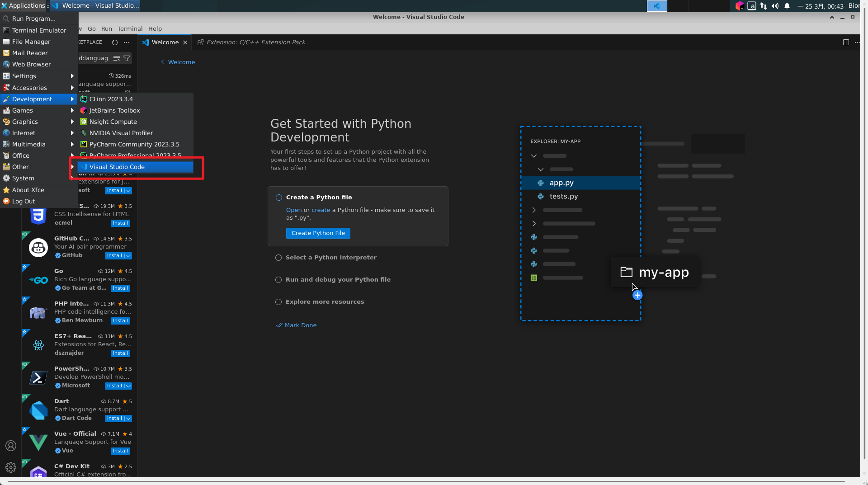
Task: Go back via Welcome breadcrumb link
Action: 178,62
